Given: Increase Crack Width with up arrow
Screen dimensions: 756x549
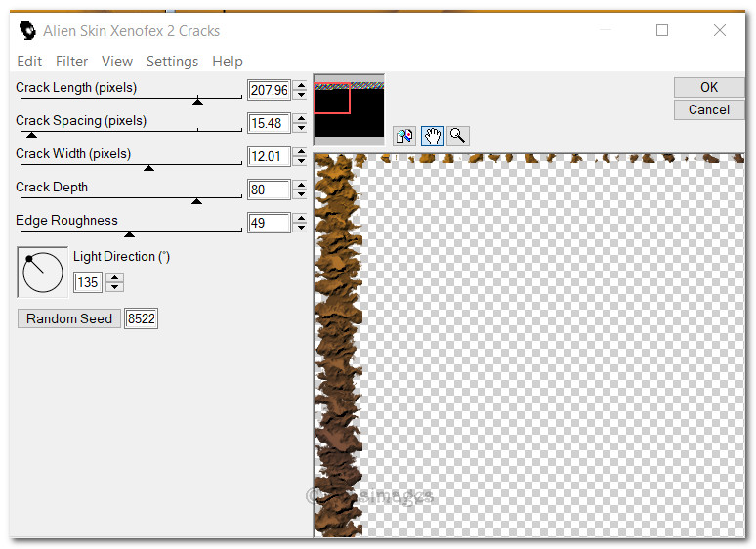Looking at the screenshot, I should coord(302,151).
